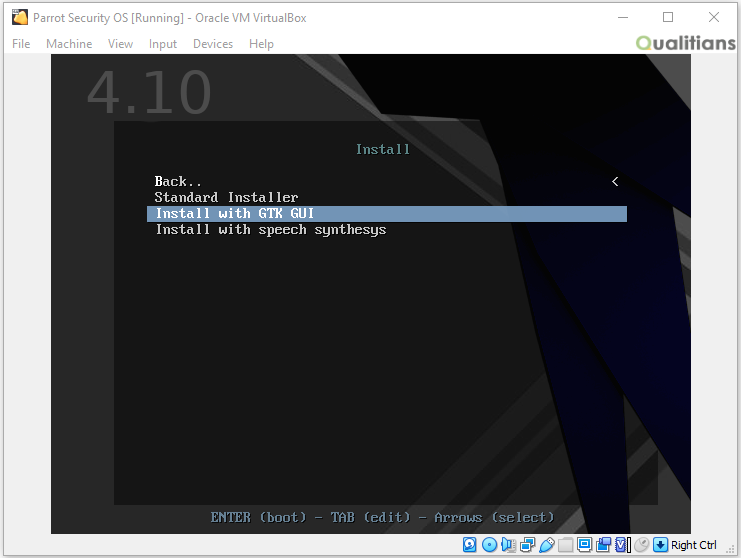741x558 pixels.
Task: Click the video recording status icon
Action: (603, 545)
